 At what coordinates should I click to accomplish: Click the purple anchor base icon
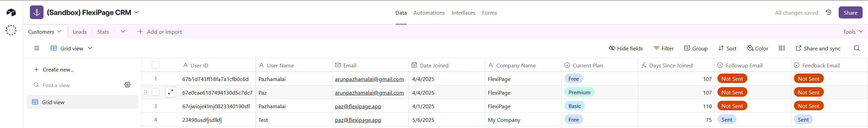pyautogui.click(x=37, y=13)
